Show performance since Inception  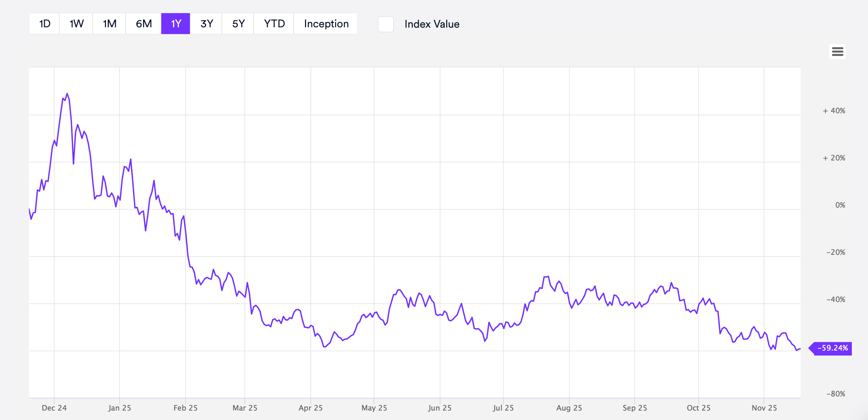(x=326, y=24)
